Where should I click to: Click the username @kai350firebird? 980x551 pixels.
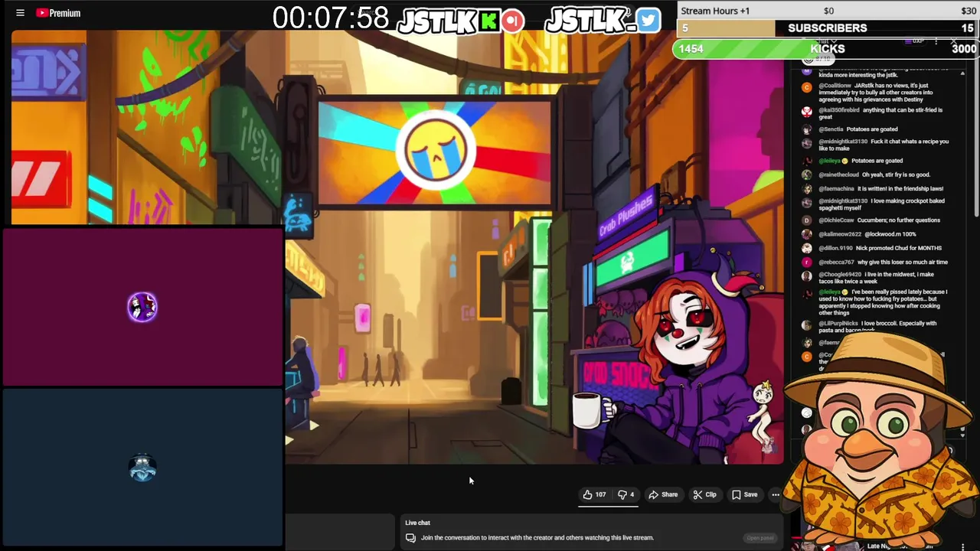[x=838, y=110]
